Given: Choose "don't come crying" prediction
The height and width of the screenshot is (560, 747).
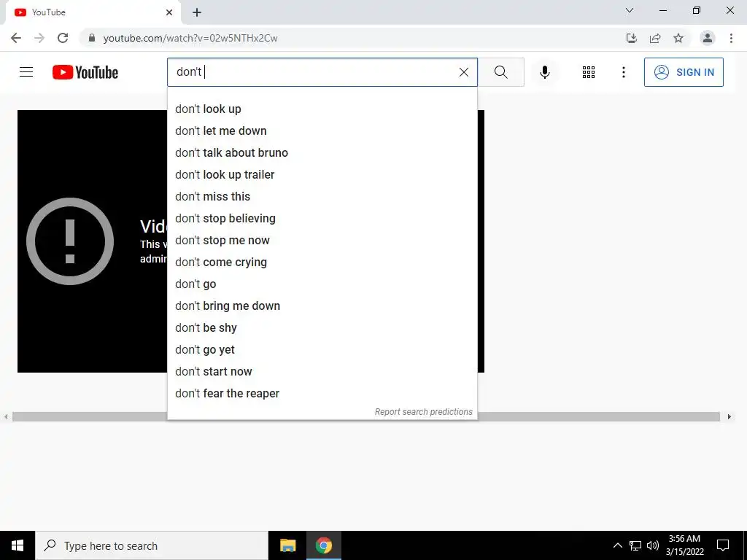Looking at the screenshot, I should tap(322, 262).
